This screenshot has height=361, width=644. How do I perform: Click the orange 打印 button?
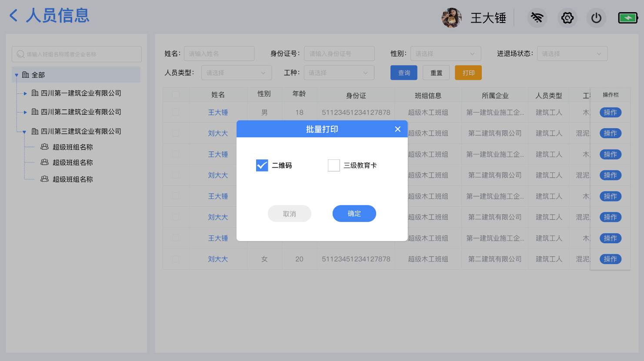click(468, 73)
